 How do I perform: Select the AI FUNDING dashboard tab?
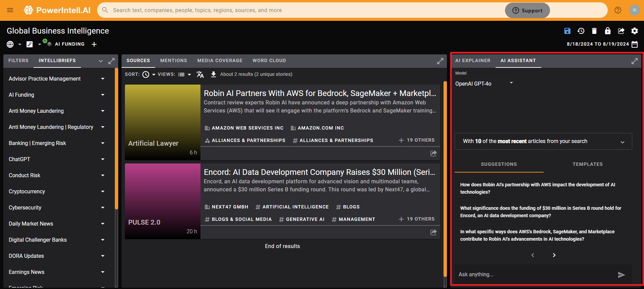[x=70, y=44]
